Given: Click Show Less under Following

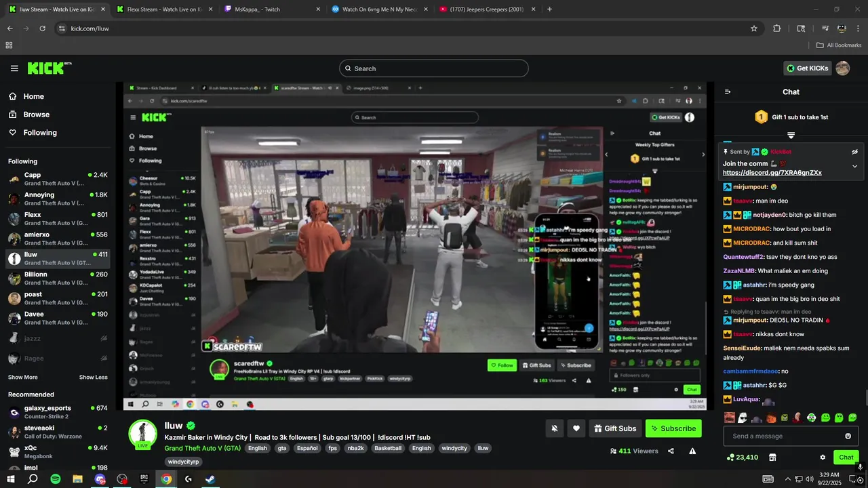Looking at the screenshot, I should click(x=94, y=378).
